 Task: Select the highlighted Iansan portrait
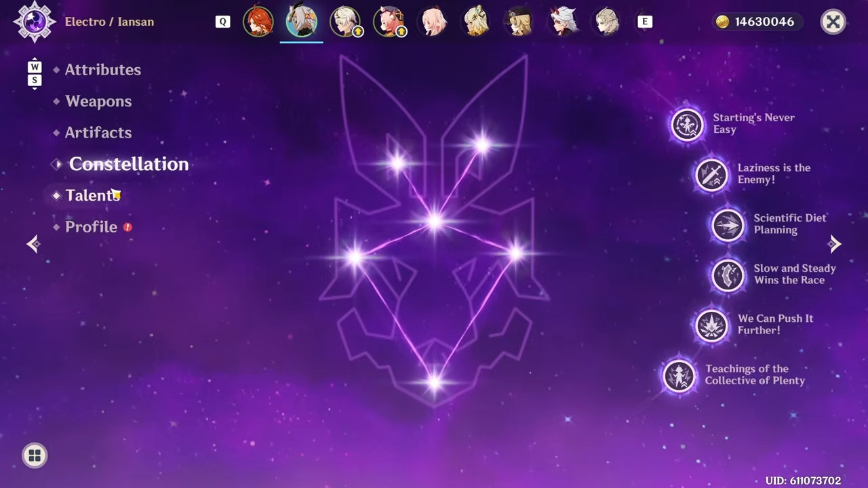tap(302, 22)
